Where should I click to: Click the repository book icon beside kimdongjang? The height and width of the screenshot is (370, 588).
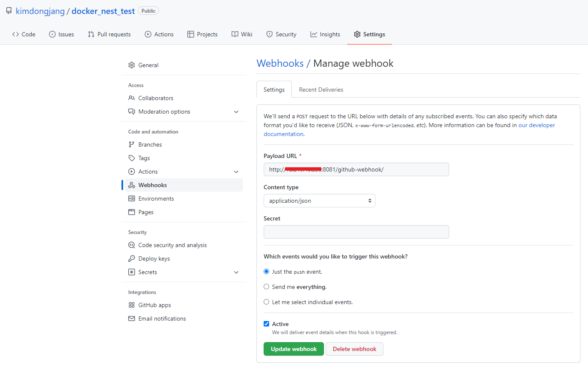9,11
